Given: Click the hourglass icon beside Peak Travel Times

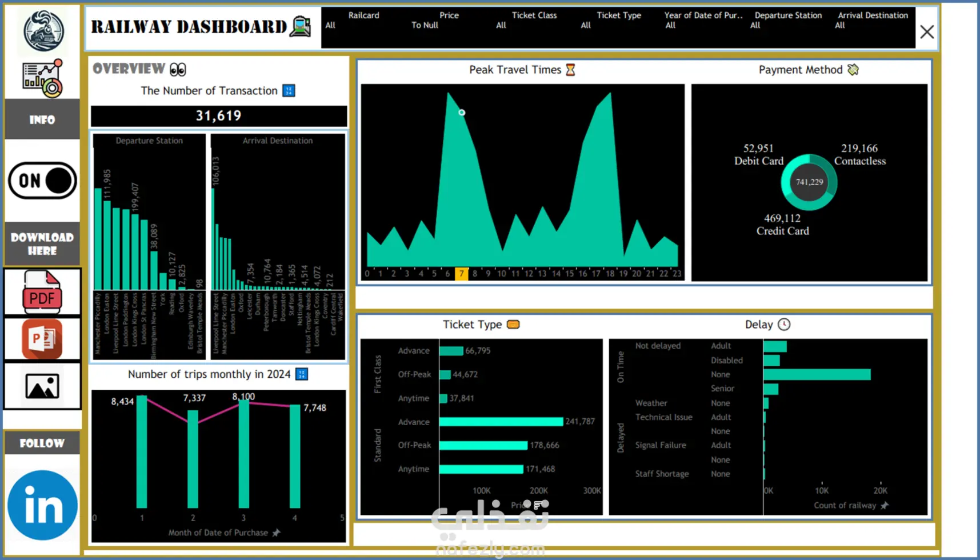Looking at the screenshot, I should click(x=570, y=70).
